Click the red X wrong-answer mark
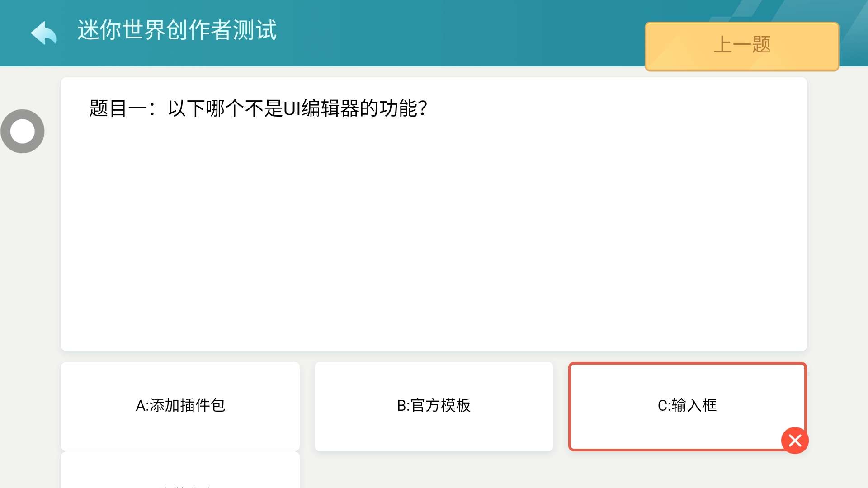 click(x=795, y=440)
